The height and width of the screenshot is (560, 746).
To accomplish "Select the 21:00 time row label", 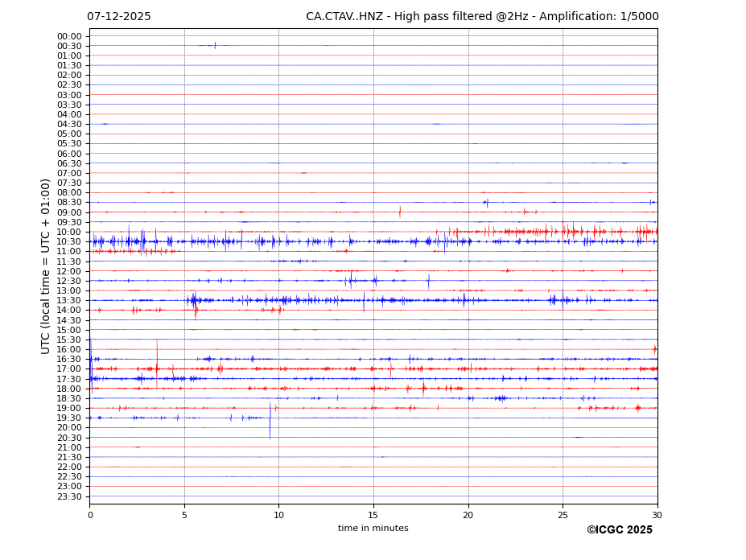I will click(x=68, y=447).
